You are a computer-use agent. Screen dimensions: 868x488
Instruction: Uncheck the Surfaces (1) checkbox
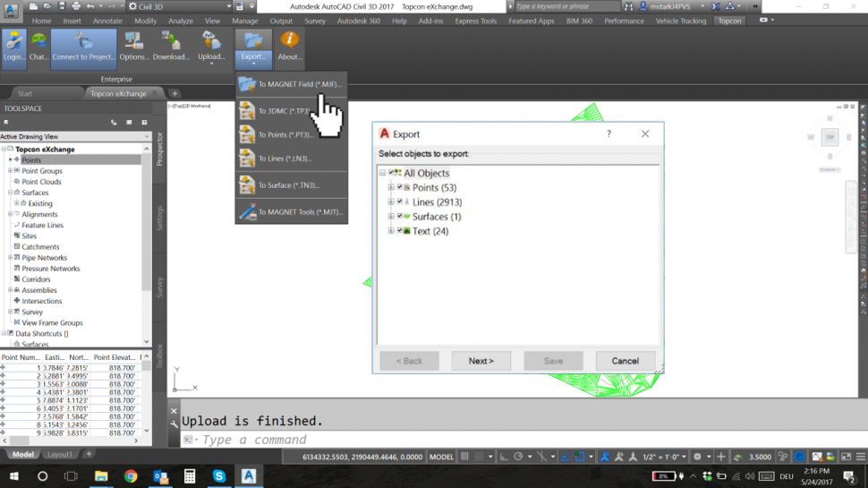[399, 217]
